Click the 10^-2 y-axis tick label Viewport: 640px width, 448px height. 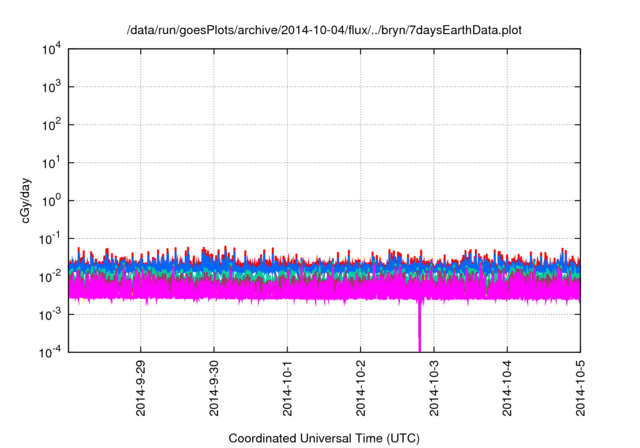[x=50, y=277]
